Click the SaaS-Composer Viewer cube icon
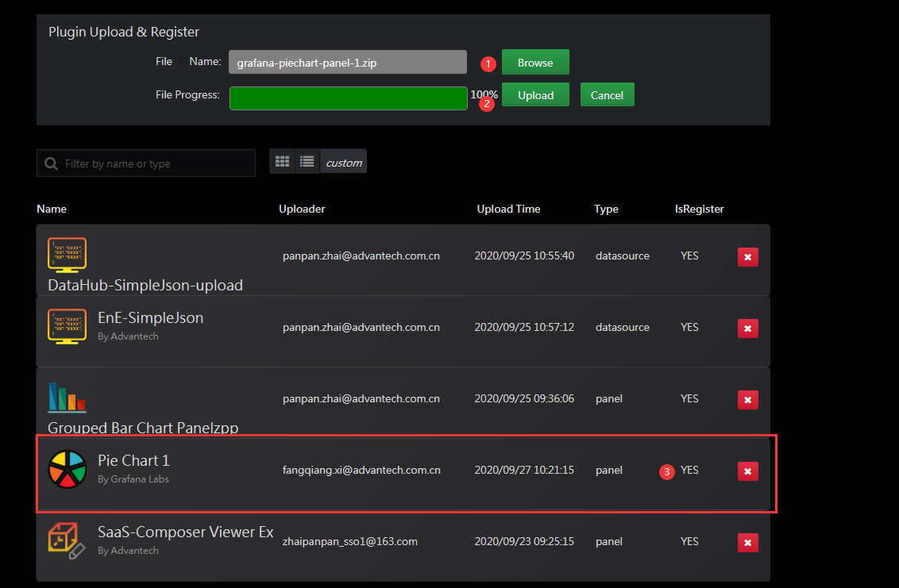 (x=67, y=541)
